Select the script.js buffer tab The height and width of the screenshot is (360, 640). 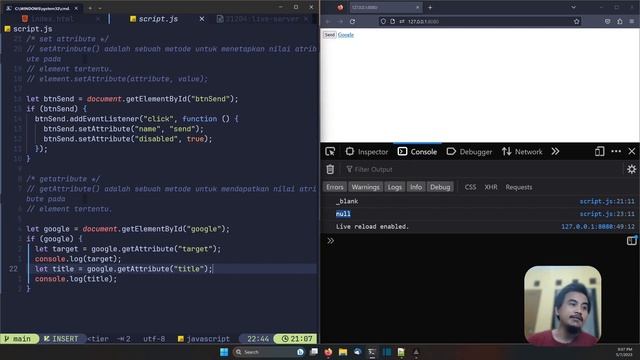[158, 19]
